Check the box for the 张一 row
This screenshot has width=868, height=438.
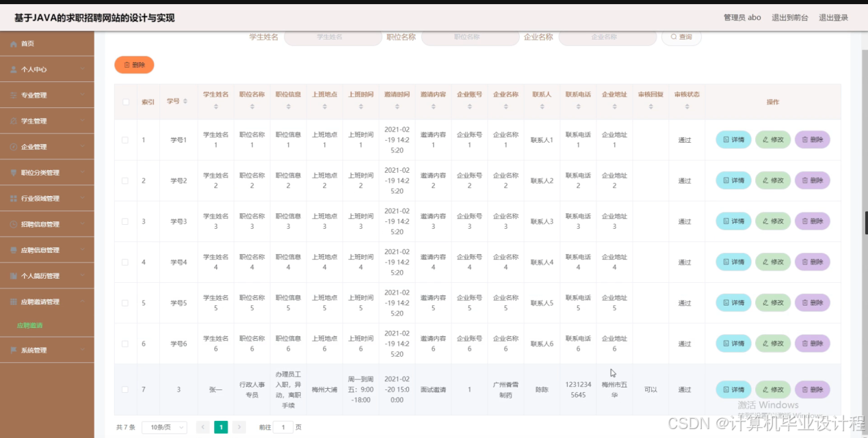point(125,389)
